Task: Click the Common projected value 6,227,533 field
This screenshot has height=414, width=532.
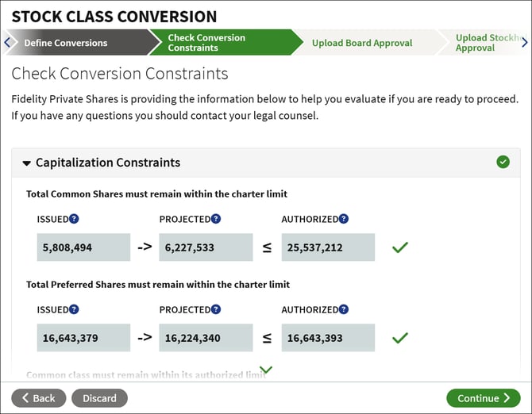Action: 206,247
